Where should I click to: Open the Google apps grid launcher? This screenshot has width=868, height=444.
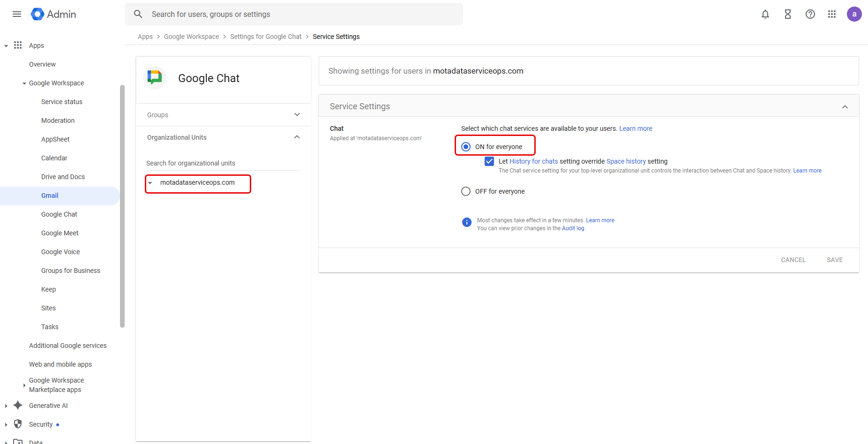pos(832,14)
